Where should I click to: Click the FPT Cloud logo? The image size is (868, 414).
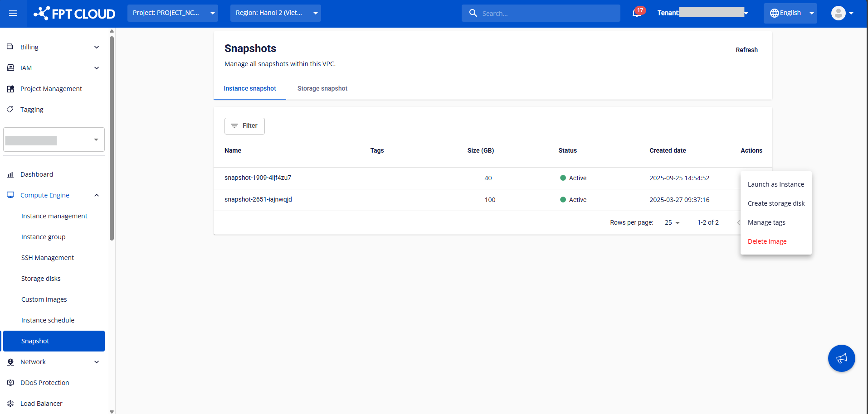75,14
